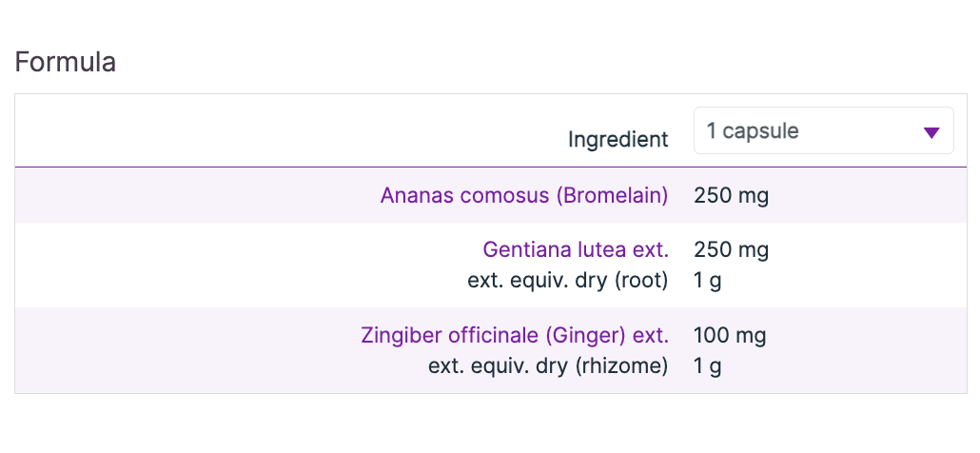The height and width of the screenshot is (453, 980).
Task: Click the 250 mg value for Gentiana lutea
Action: [731, 250]
